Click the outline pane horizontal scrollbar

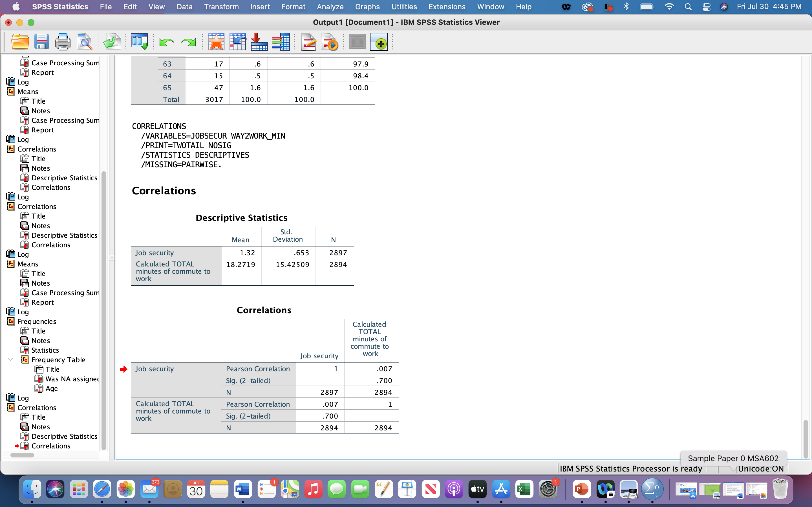click(22, 455)
